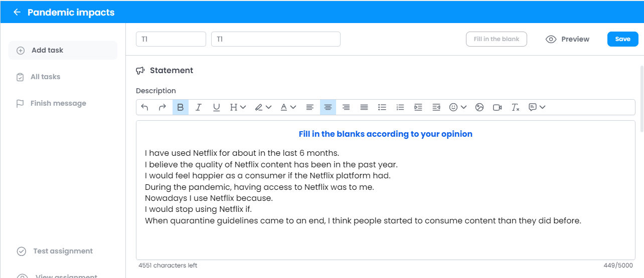
Task: Click the eye icon beside Preview
Action: [551, 39]
